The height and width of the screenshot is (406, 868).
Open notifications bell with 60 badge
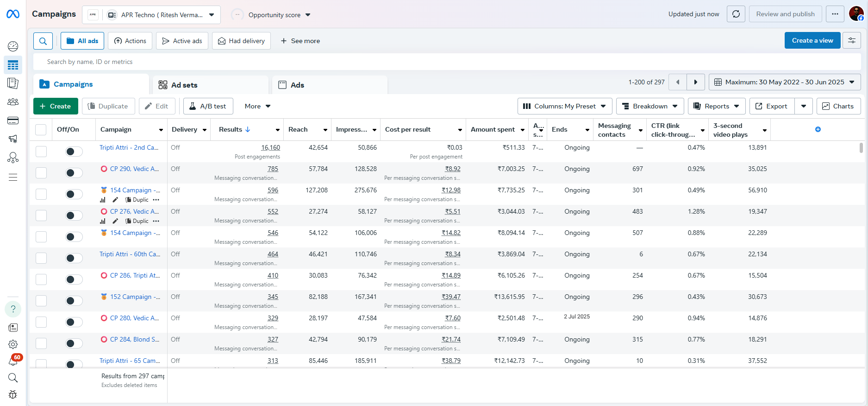click(x=13, y=361)
